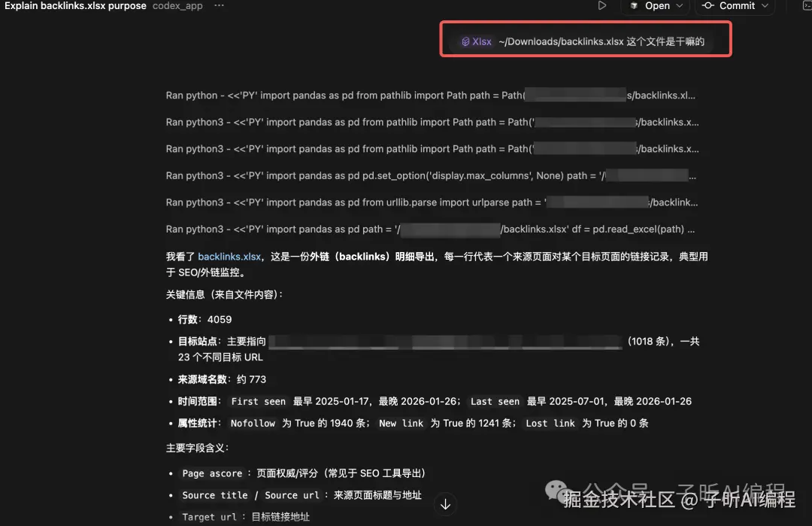Expand the pd.set_option python3 command row
The height and width of the screenshot is (526, 812).
(x=430, y=175)
